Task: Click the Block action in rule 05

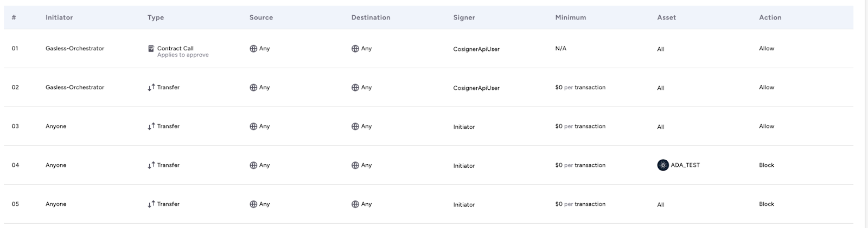Action: click(767, 204)
